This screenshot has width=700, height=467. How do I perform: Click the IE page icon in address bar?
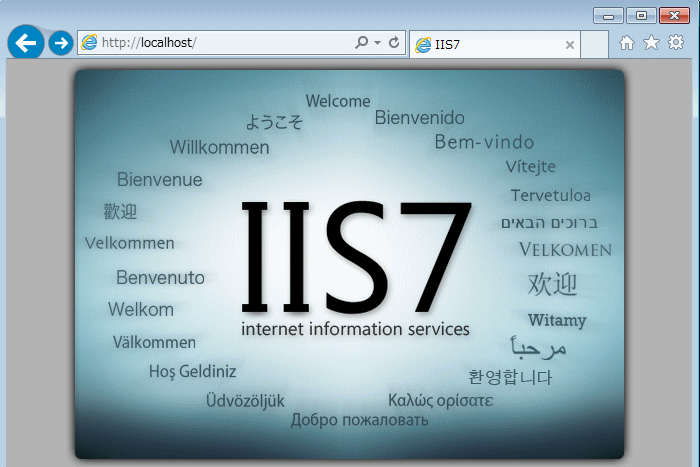pos(89,42)
